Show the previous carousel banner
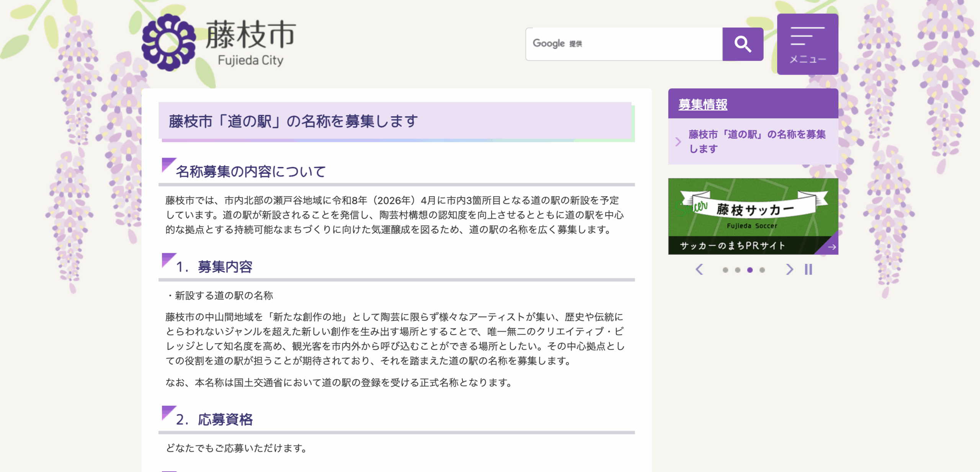Viewport: 980px width, 472px height. pyautogui.click(x=699, y=270)
